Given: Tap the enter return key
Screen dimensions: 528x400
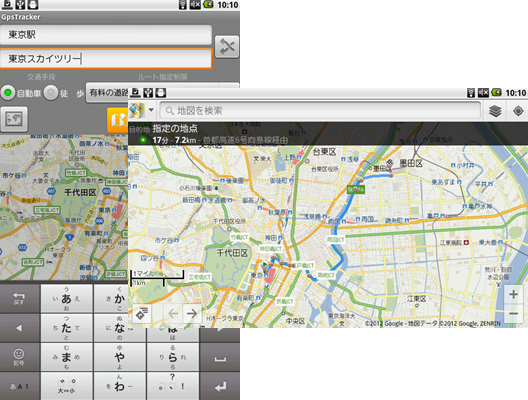Looking at the screenshot, I should coord(220,386).
